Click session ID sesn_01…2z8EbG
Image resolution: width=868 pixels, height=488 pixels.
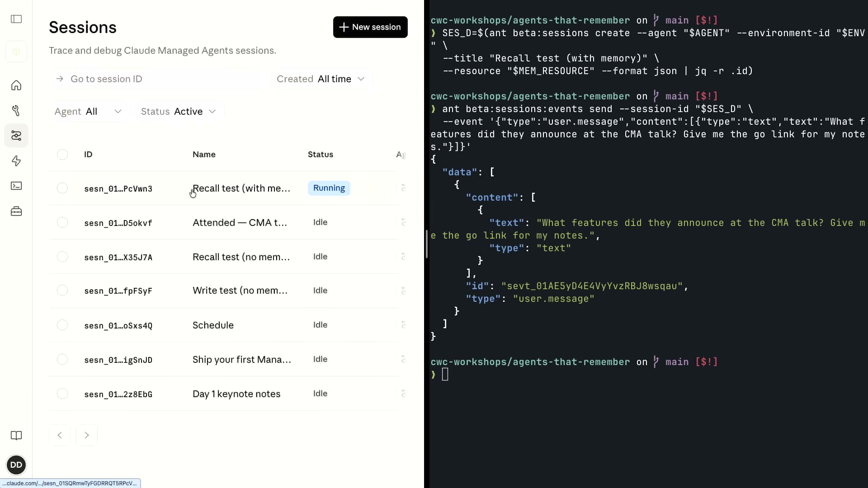pos(118,394)
